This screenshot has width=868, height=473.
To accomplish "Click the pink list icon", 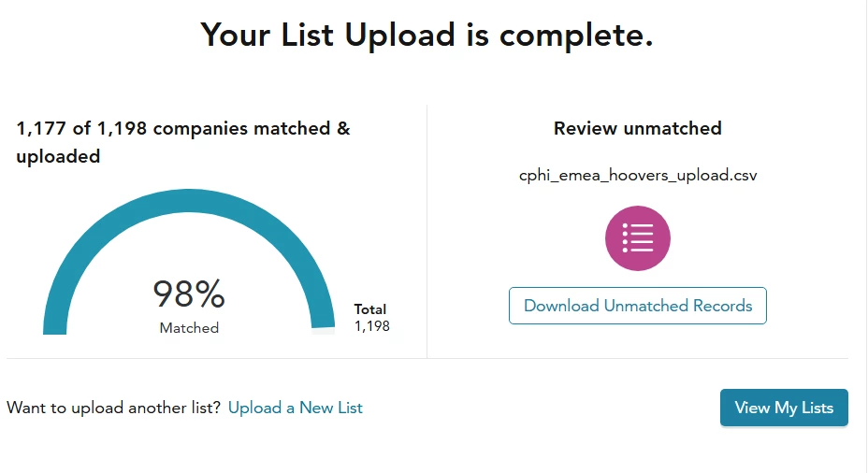I will 637,238.
